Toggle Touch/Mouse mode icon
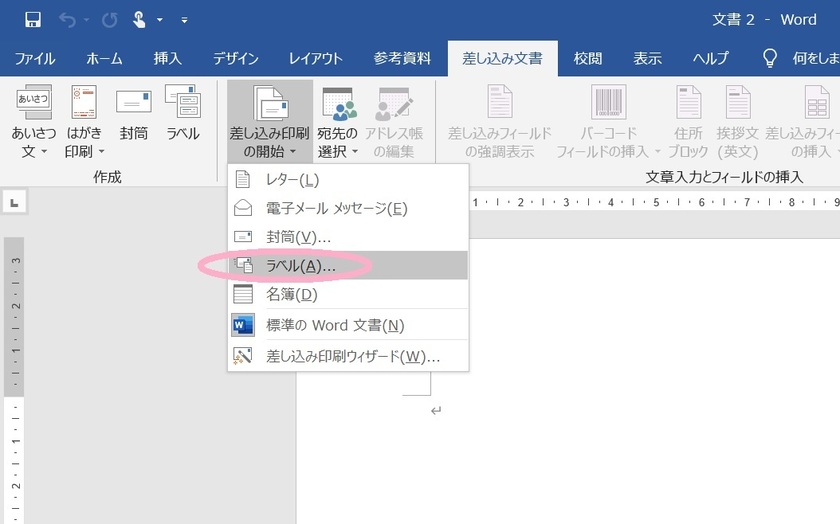 tap(139, 20)
